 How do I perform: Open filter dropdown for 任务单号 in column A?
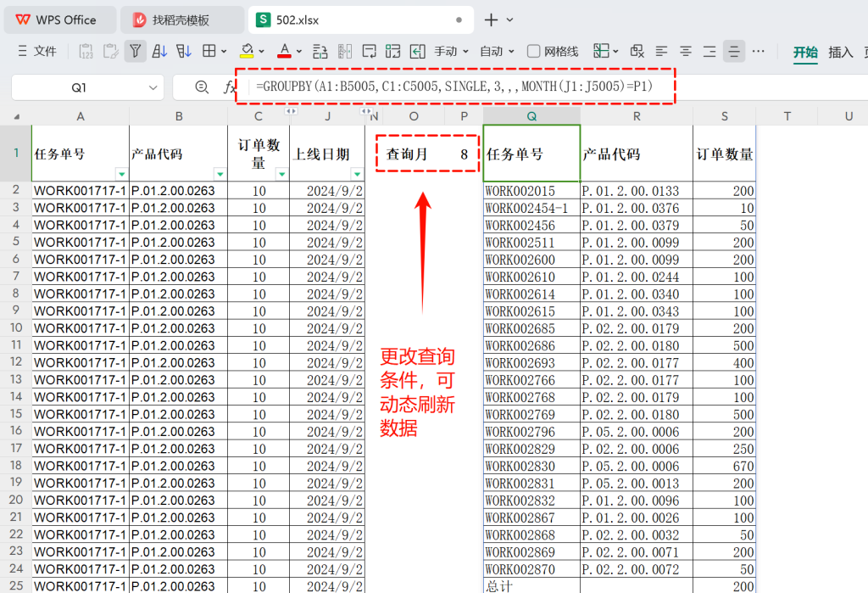121,174
